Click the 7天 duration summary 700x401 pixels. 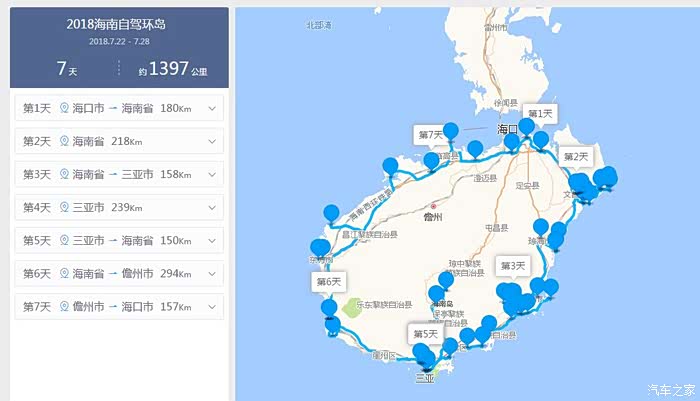coord(67,69)
